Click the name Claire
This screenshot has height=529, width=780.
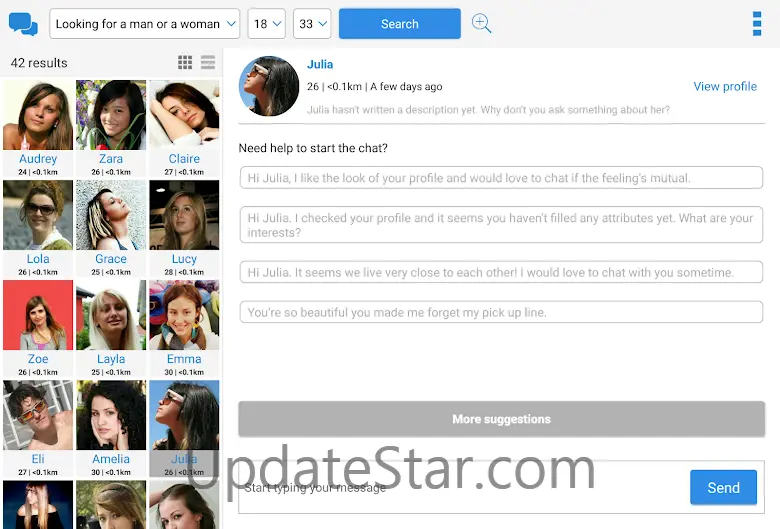pyautogui.click(x=184, y=159)
